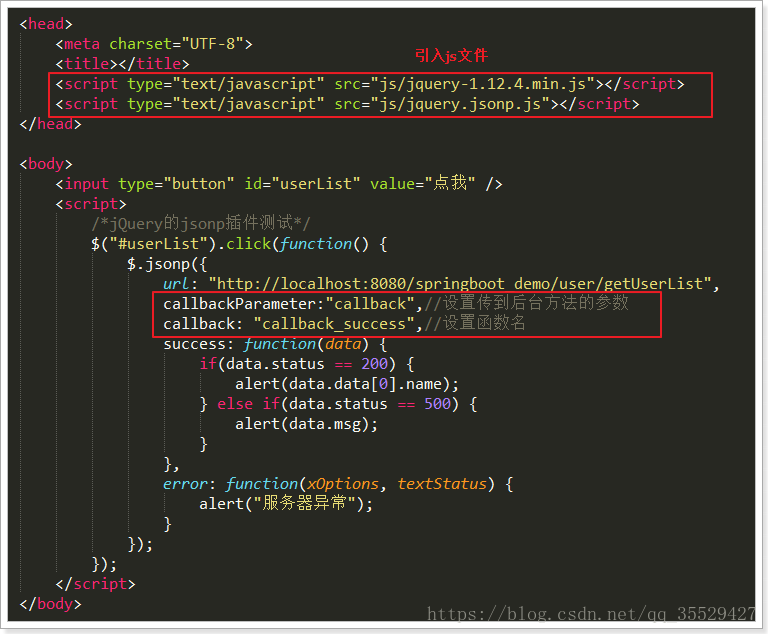Click the meta charset="UTF-8" line
The height and width of the screenshot is (634, 768).
point(154,44)
